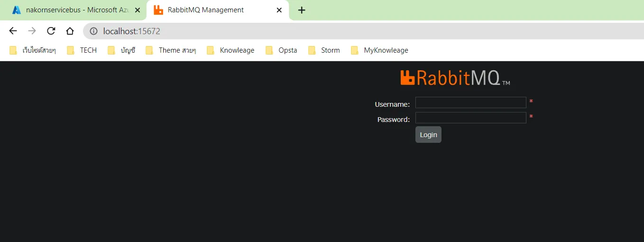Open the บัญชี bookmarks folder
Viewport: 644px width, 242px height.
[121, 50]
